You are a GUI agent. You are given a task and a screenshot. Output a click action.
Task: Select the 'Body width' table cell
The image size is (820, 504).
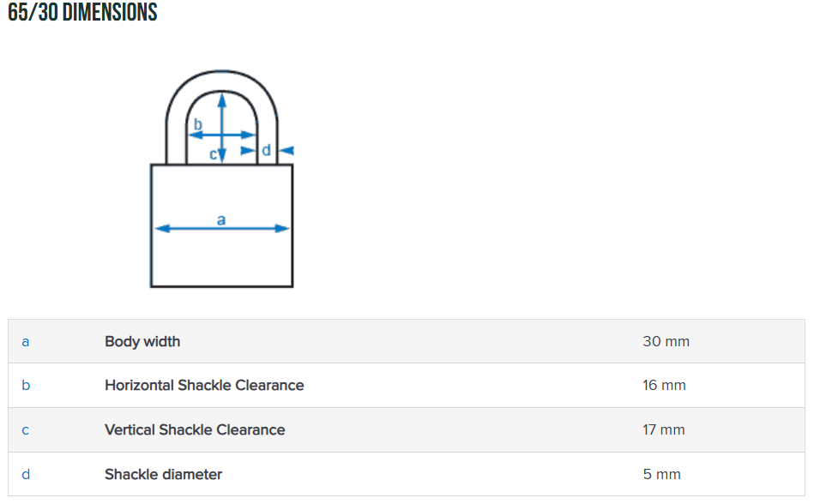142,341
